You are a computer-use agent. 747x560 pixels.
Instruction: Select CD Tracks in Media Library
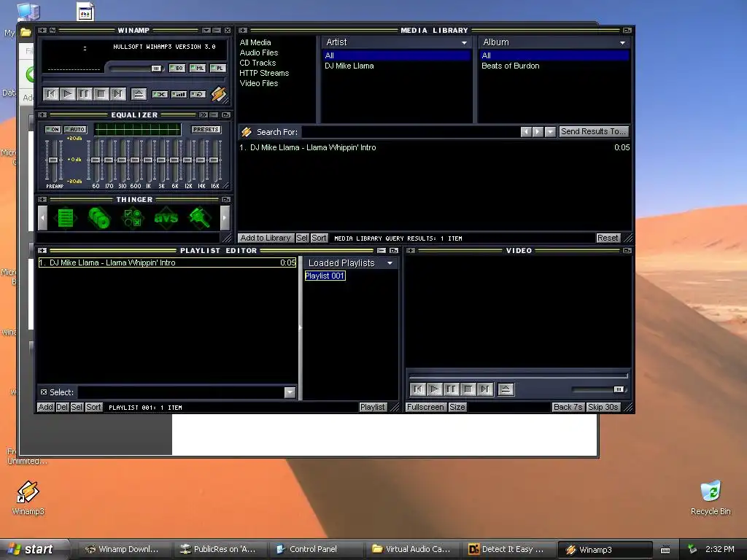click(258, 63)
